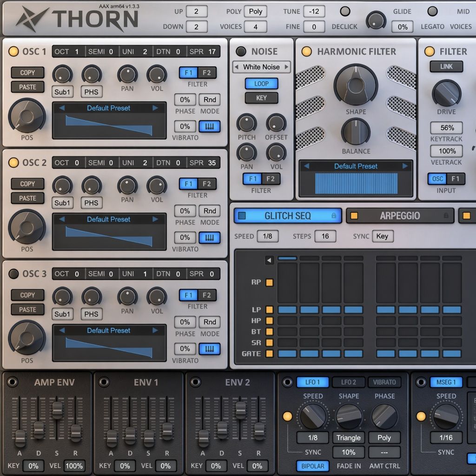
Task: Enable OSC 3 power LED
Action: (x=13, y=274)
